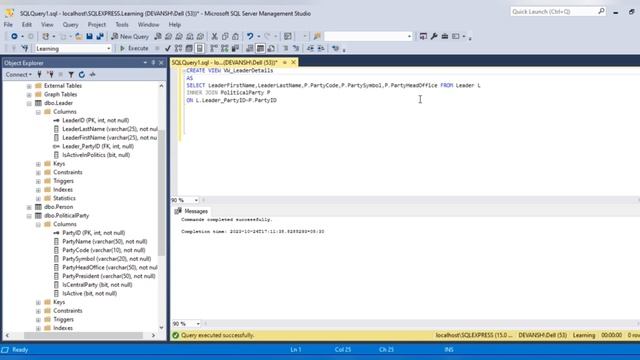Viewport: 640px width, 360px height.
Task: Click the Find in Files icon
Action: pyautogui.click(x=317, y=36)
